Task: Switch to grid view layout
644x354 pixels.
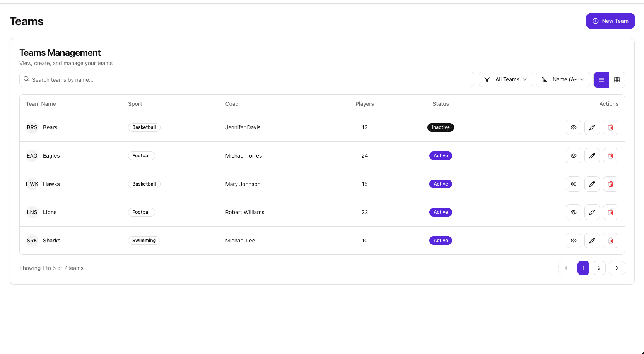Action: 617,80
